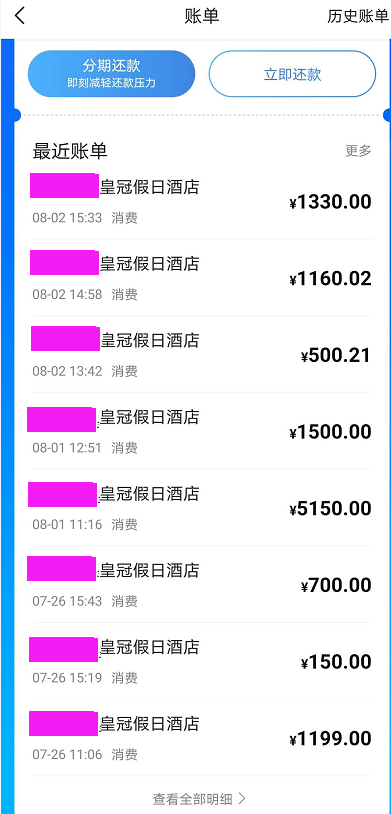Tap the back arrow icon
Viewport: 391px width, 814px height.
click(x=20, y=16)
